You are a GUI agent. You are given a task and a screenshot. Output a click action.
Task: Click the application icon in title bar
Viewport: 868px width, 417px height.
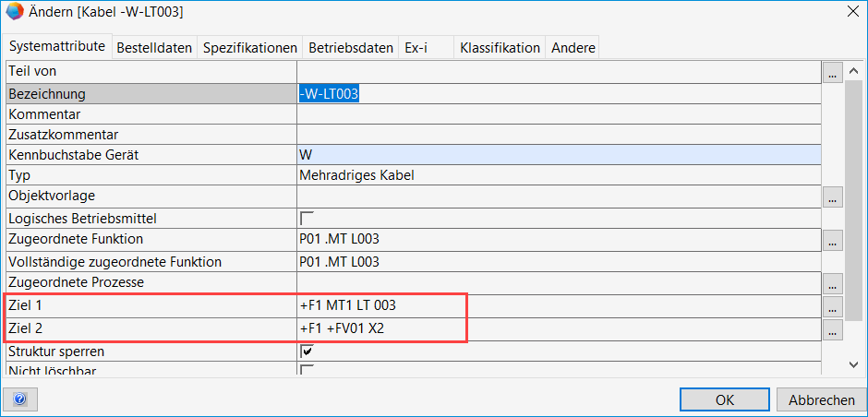pyautogui.click(x=15, y=12)
